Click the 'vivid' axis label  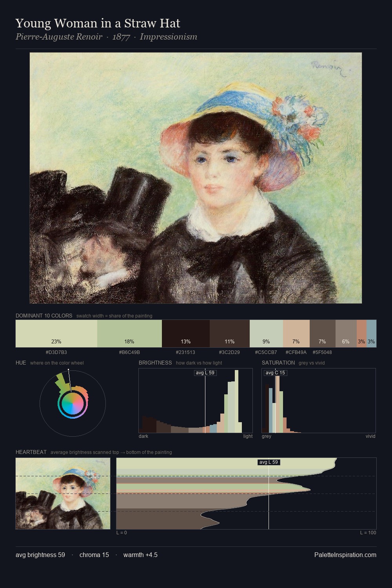370,436
